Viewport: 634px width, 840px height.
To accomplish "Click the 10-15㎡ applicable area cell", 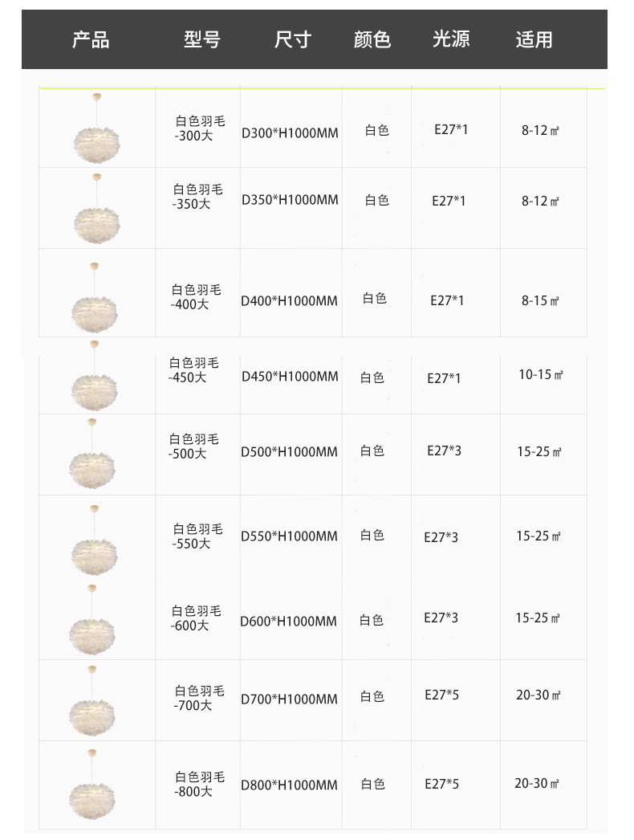I will pos(541,374).
